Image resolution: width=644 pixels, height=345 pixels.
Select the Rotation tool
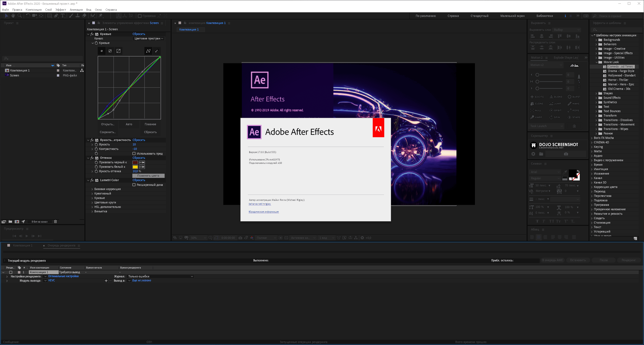pyautogui.click(x=28, y=16)
